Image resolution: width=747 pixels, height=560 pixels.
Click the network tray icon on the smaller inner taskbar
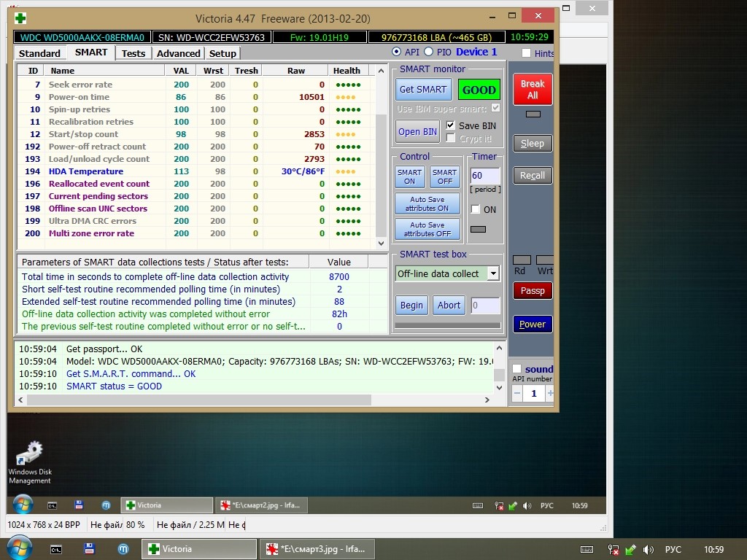click(x=499, y=506)
